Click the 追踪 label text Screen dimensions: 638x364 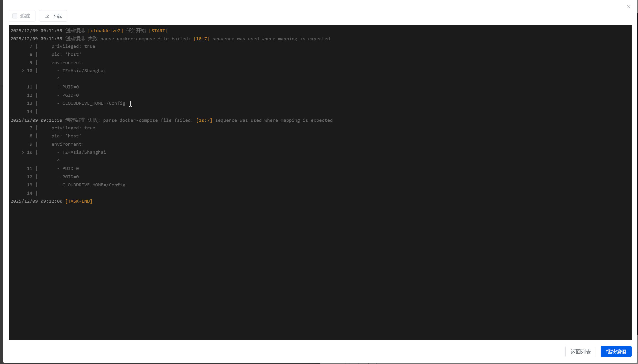25,16
